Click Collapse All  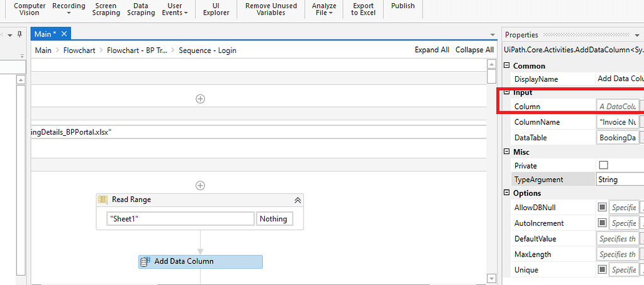tap(474, 50)
